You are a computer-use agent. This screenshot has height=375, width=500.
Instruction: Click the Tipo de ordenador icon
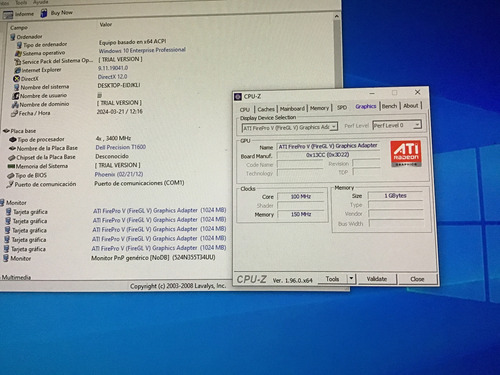click(x=20, y=45)
